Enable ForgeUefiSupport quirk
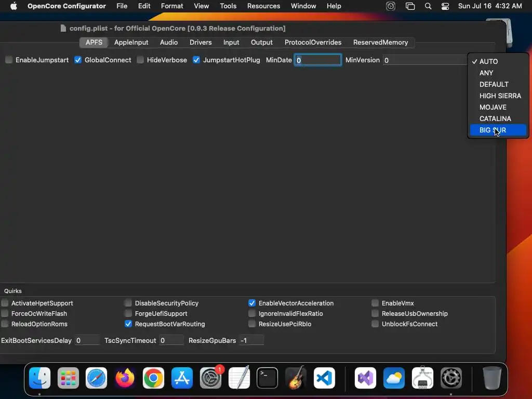 pos(128,313)
